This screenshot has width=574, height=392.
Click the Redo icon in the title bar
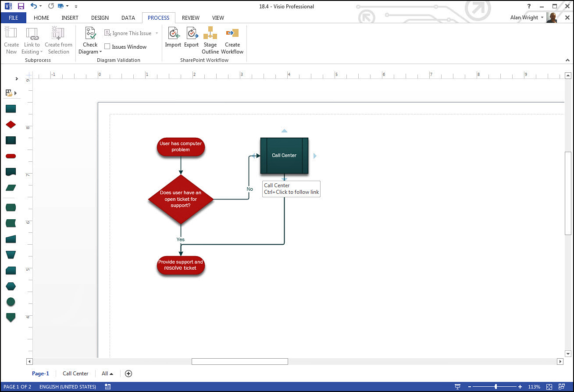click(x=51, y=6)
